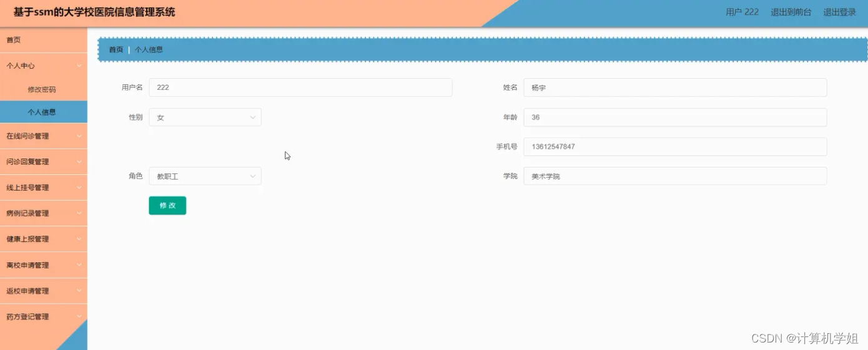868x350 pixels.
Task: Click the 修改 submit button
Action: point(167,205)
